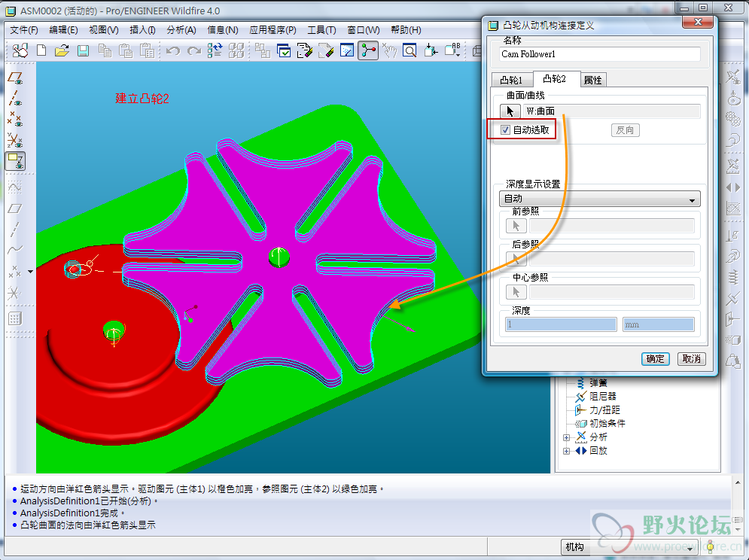Select 力/扭距 in the mechanism tree
Image resolution: width=749 pixels, height=560 pixels.
click(604, 410)
